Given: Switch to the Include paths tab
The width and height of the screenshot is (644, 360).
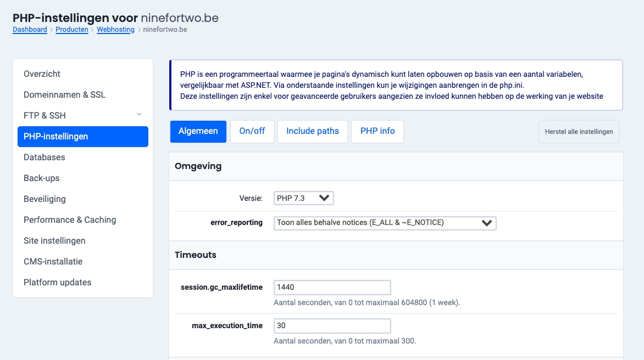Looking at the screenshot, I should (x=312, y=132).
